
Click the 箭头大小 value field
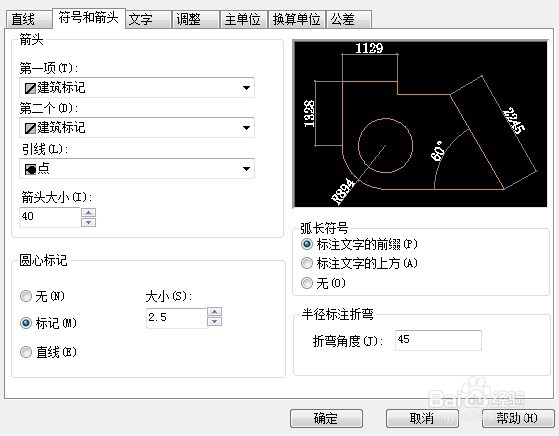[x=50, y=216]
